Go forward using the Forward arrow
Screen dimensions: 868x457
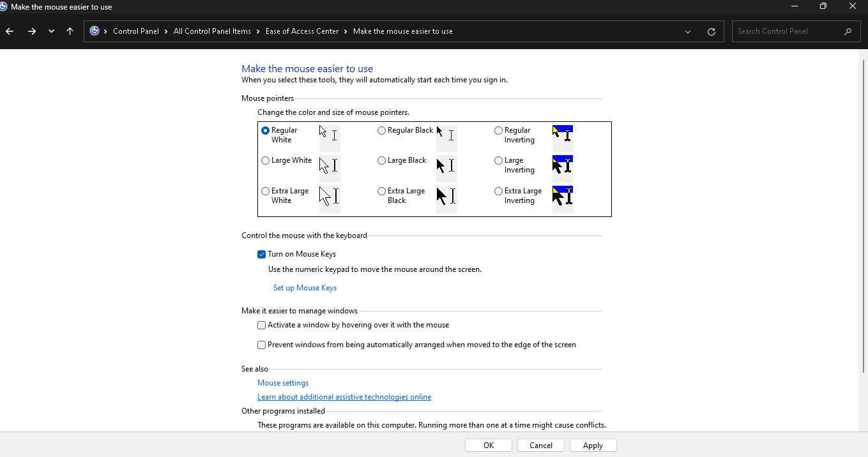31,31
